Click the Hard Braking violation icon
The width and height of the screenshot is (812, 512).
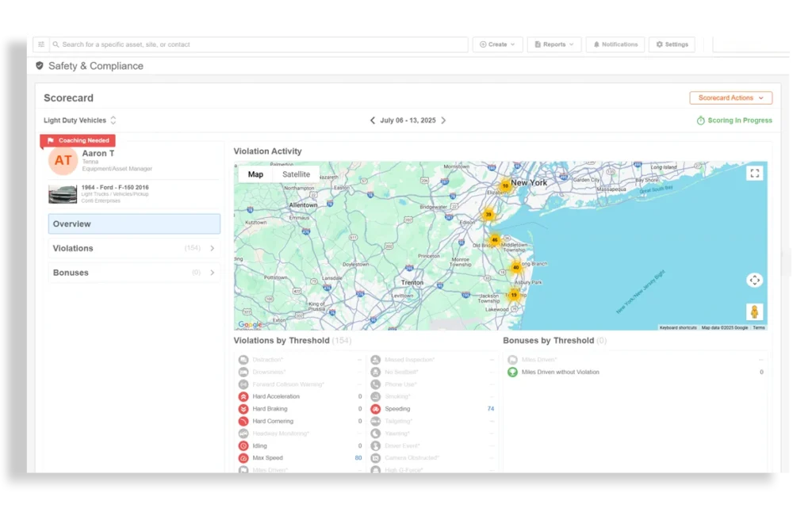click(243, 409)
